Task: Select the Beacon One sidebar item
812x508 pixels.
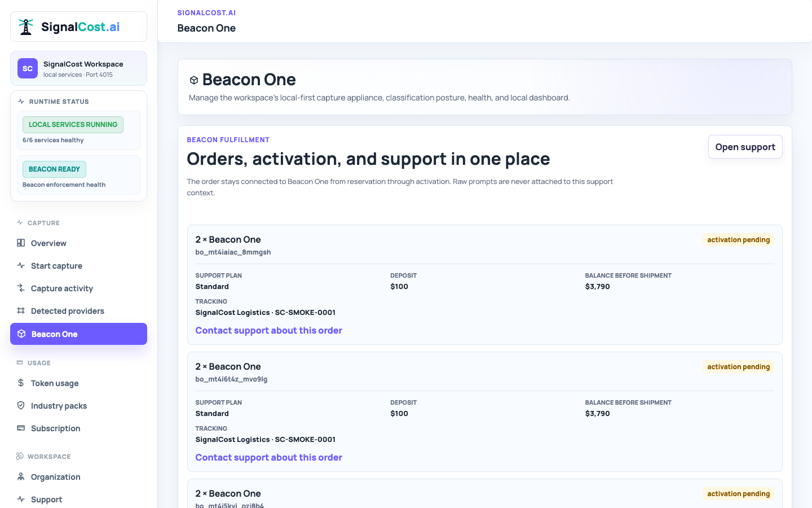Action: (78, 334)
